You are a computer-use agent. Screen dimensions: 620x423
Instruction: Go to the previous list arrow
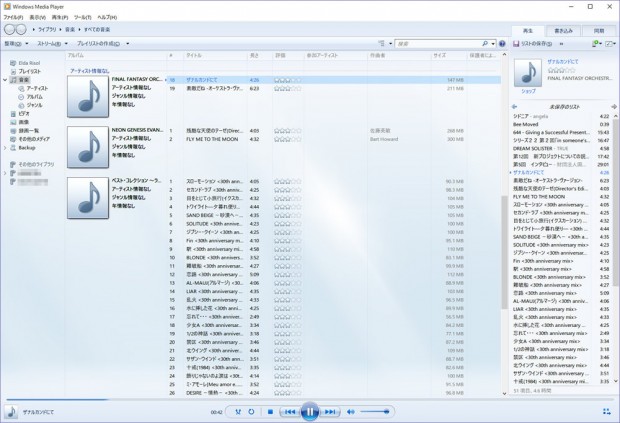[514, 107]
